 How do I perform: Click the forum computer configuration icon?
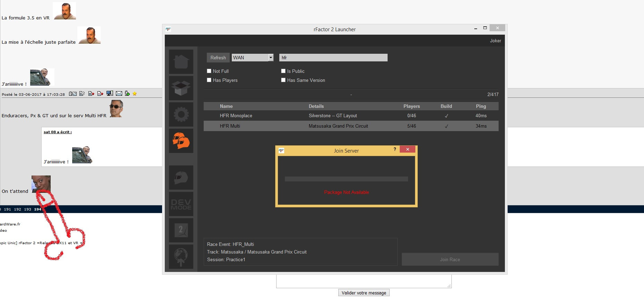pos(110,93)
